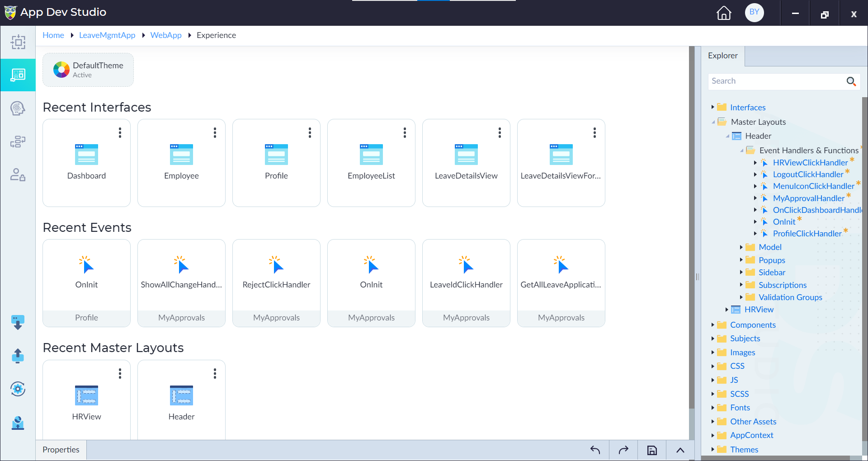
Task: Click the redo arrow icon
Action: coord(623,450)
